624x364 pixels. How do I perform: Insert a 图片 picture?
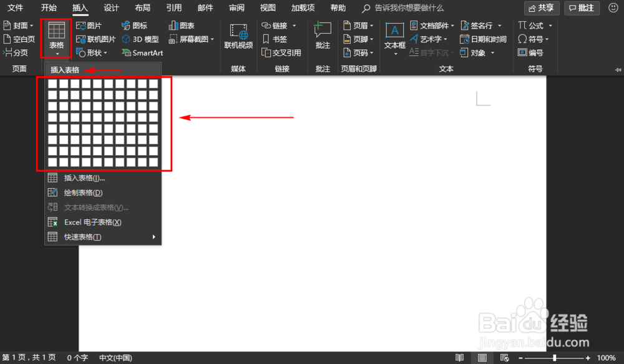(x=89, y=26)
